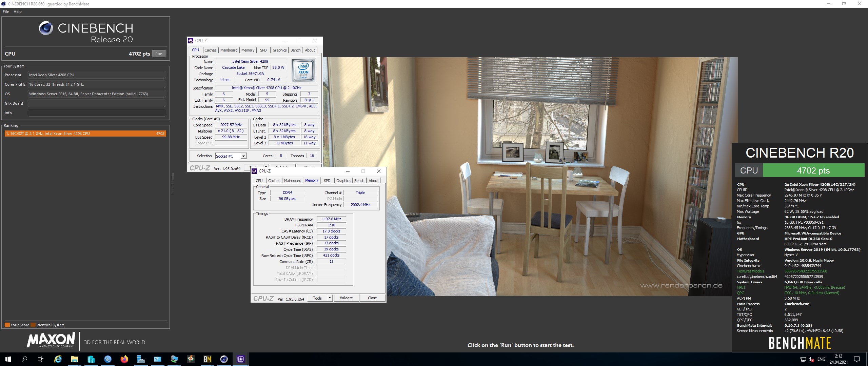Click HPE ProLiant DL360 Gen10 motherboard text
Image resolution: width=868 pixels, height=366 pixels.
pos(808,239)
